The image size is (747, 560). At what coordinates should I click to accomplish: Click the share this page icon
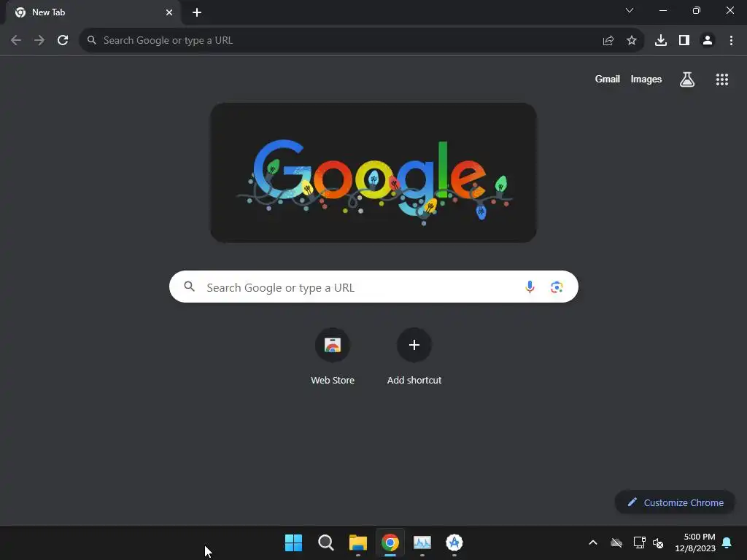point(608,41)
